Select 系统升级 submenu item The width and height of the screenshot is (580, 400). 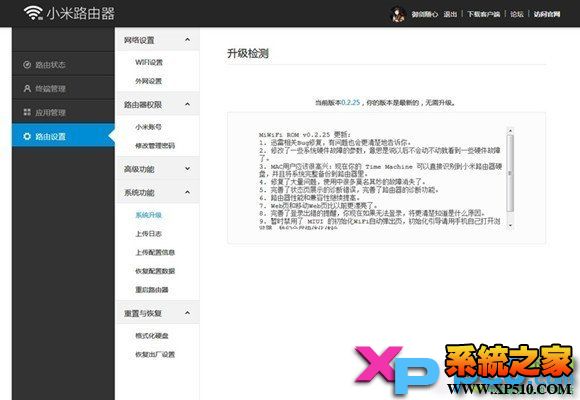click(x=149, y=215)
